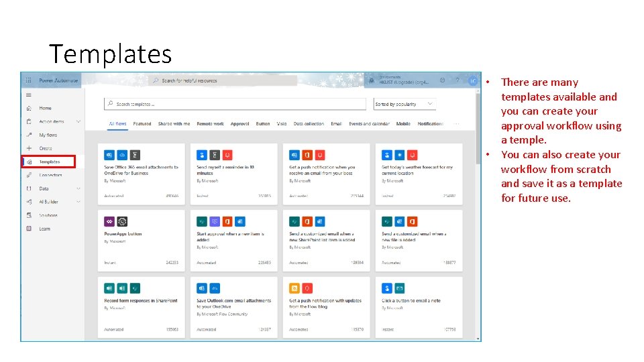Switch to the Mobile tab
This screenshot has width=644, height=362.
tap(403, 123)
